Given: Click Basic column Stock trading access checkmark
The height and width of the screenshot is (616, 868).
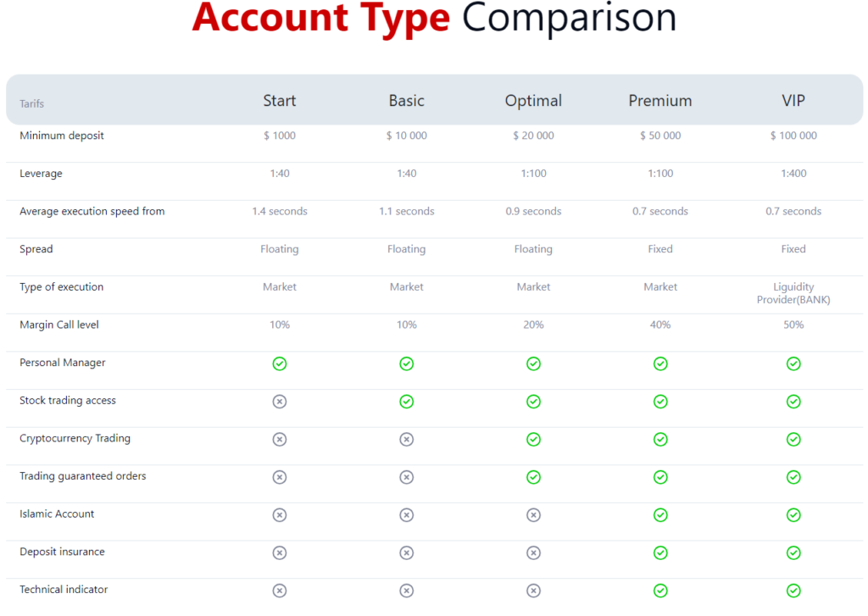Looking at the screenshot, I should 407,402.
